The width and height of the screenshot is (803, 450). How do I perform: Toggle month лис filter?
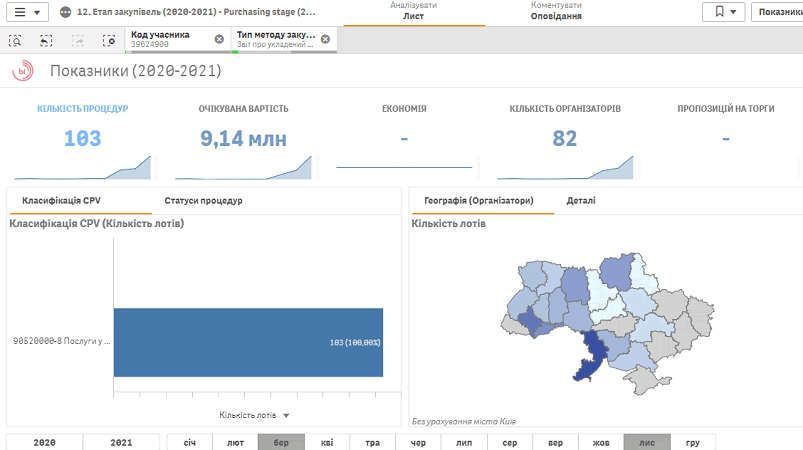[x=647, y=442]
